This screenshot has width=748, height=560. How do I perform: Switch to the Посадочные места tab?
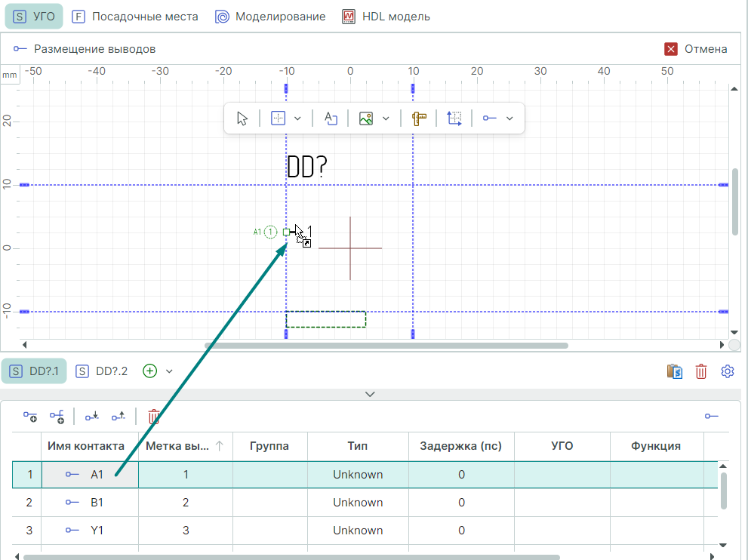136,16
